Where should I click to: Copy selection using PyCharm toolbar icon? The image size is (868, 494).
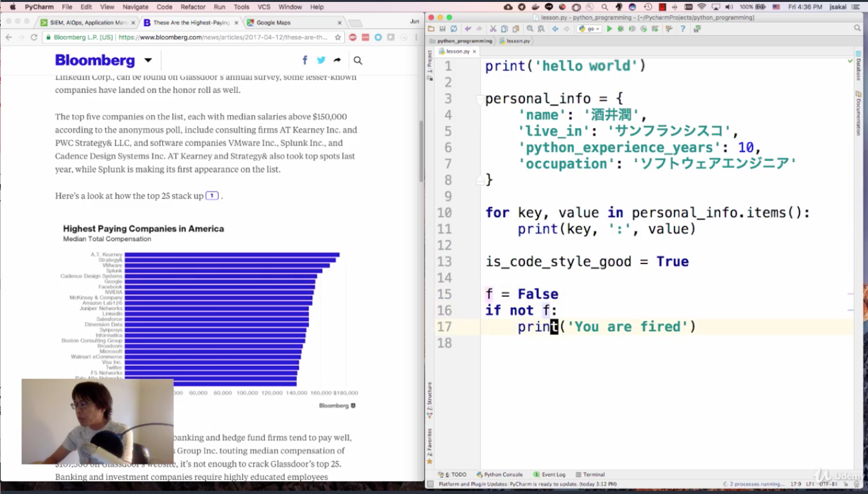tap(504, 29)
